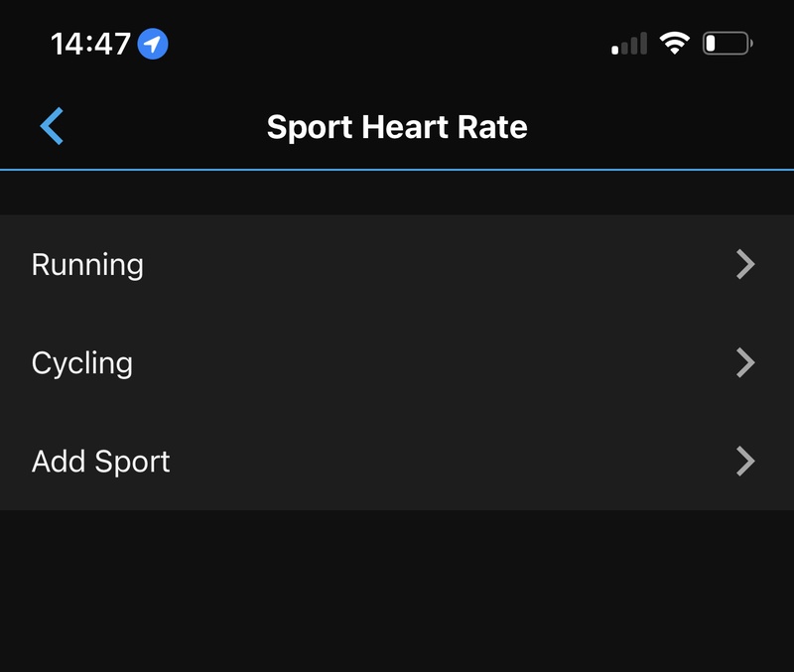Viewport: 794px width, 672px height.
Task: Tap the battery level icon
Action: [728, 43]
